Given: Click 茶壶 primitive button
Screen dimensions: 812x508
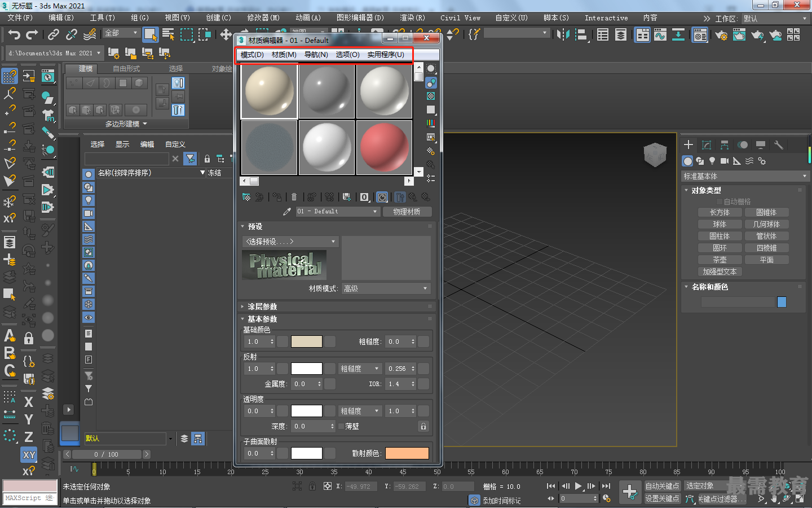Looking at the screenshot, I should [x=720, y=260].
